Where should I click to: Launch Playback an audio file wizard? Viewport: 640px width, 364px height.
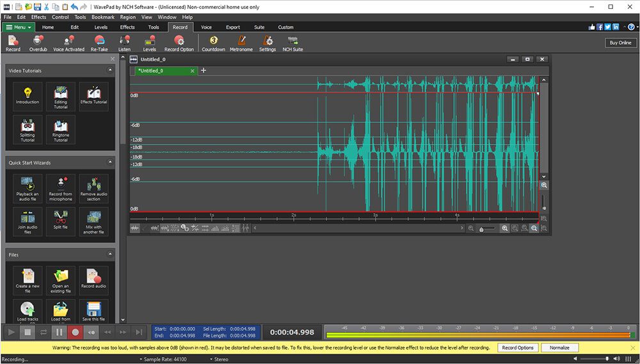(28, 189)
